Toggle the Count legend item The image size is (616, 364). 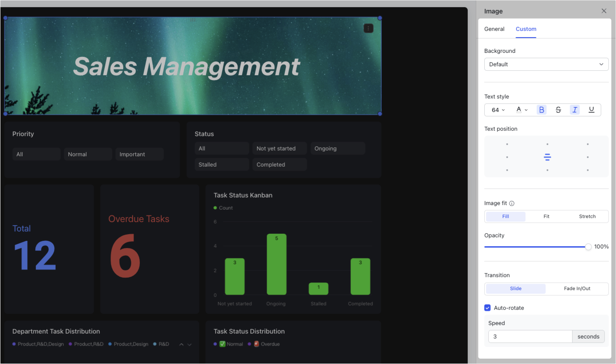tap(223, 208)
